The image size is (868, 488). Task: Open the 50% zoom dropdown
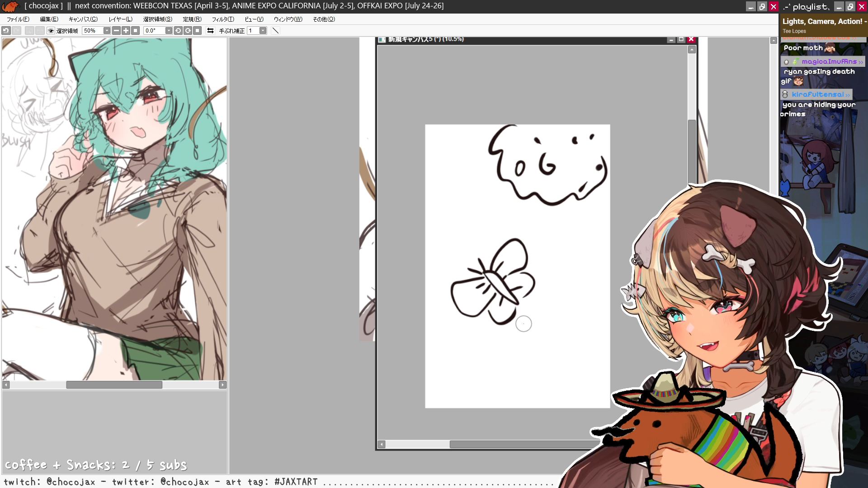pos(107,31)
